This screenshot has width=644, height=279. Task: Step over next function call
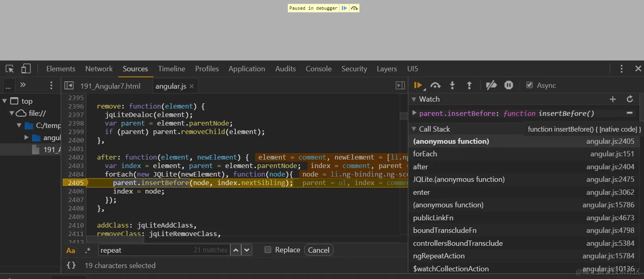435,85
